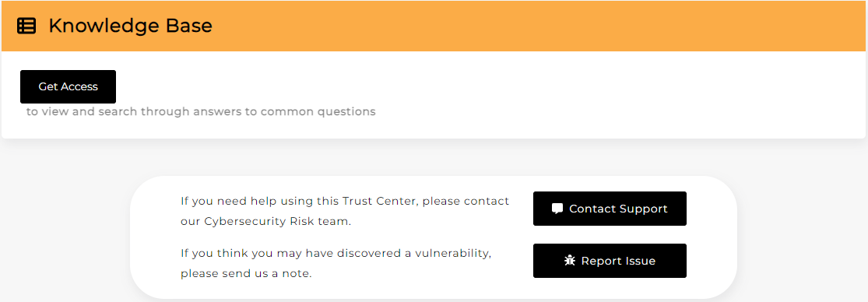
Task: Click the orange Knowledge Base header bar
Action: click(x=434, y=26)
